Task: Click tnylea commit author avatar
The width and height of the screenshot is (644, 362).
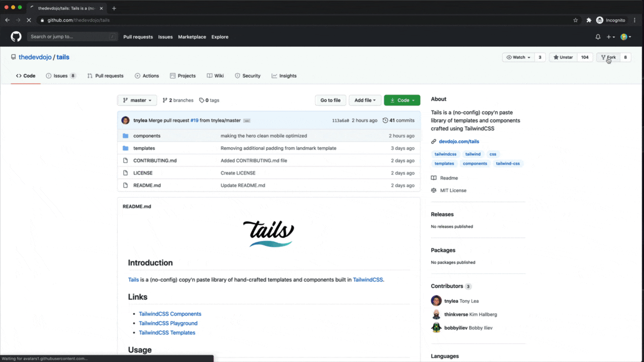Action: pyautogui.click(x=125, y=120)
